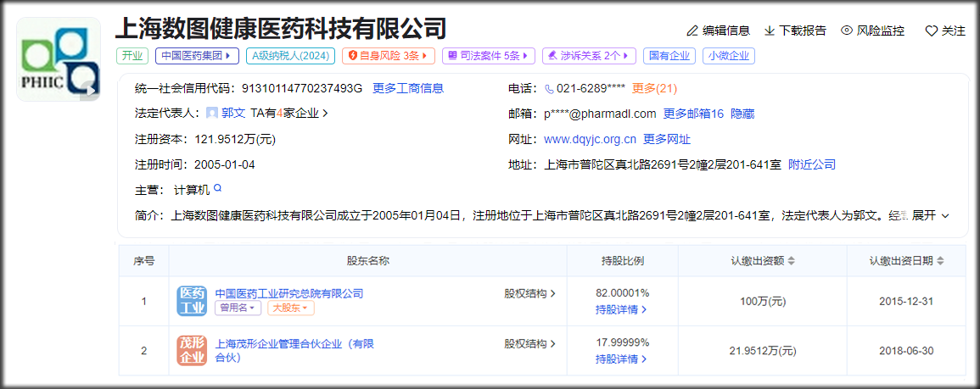Click the arrow on the company logo
The image size is (980, 389).
click(x=91, y=90)
